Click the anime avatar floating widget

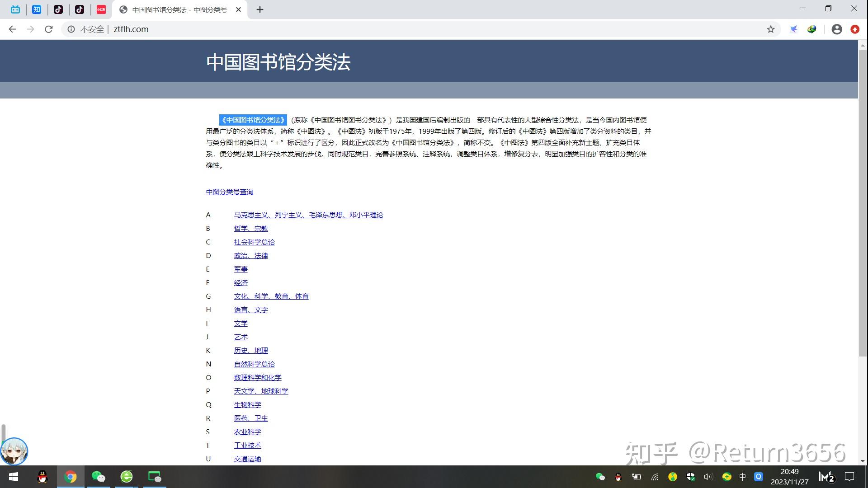click(x=14, y=451)
